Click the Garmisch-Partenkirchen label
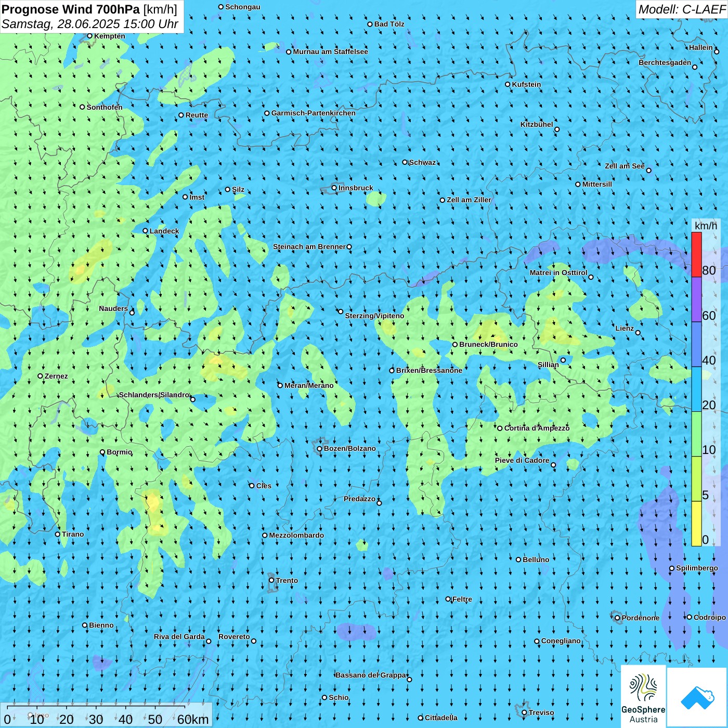Viewport: 728px width, 728px height. click(x=314, y=113)
